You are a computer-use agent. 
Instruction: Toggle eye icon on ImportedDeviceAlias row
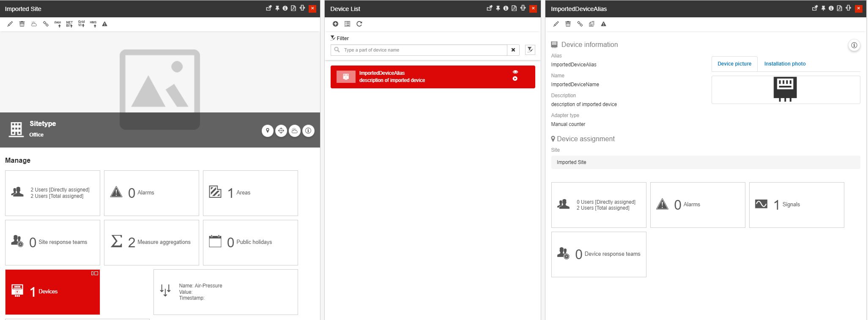tap(515, 72)
